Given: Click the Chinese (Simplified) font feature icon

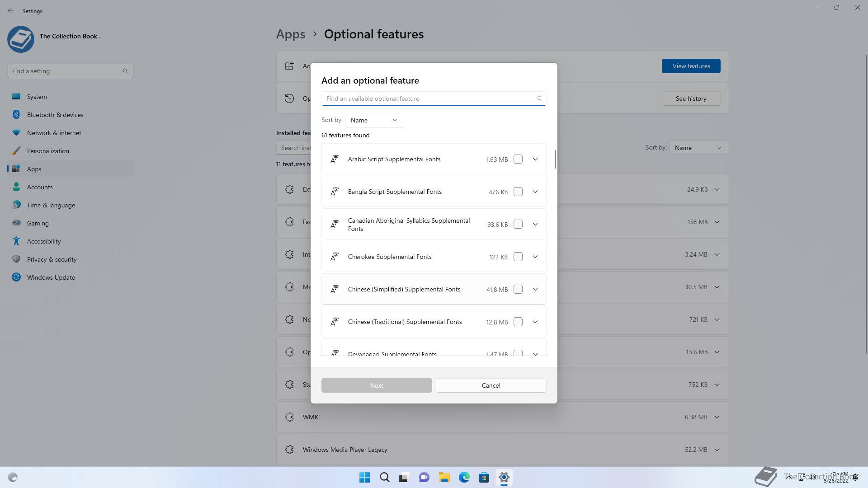Looking at the screenshot, I should pyautogui.click(x=335, y=289).
